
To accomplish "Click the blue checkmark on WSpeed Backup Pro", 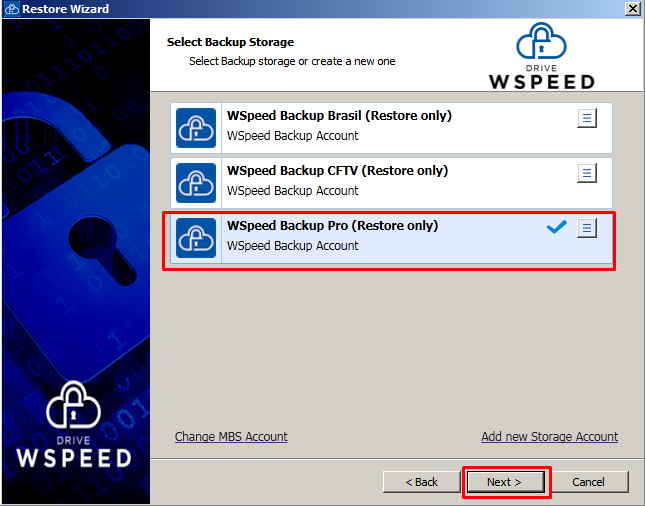I will (557, 227).
